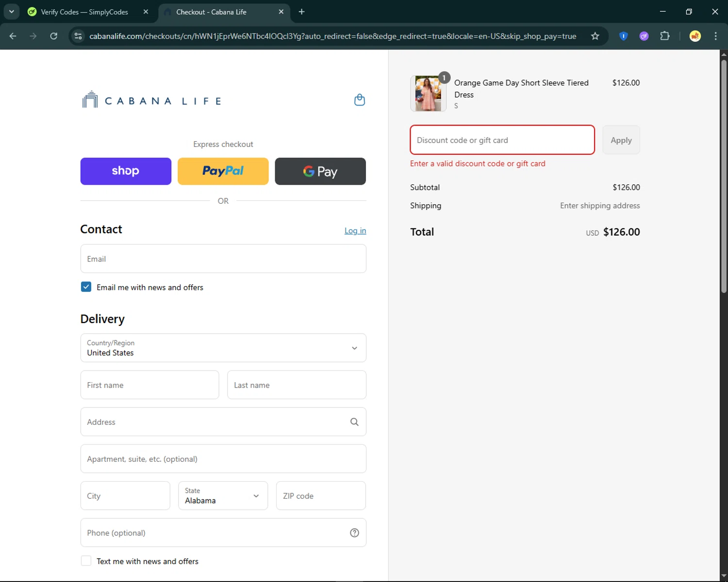Click the total amount $126.00
728x582 pixels.
pos(621,232)
